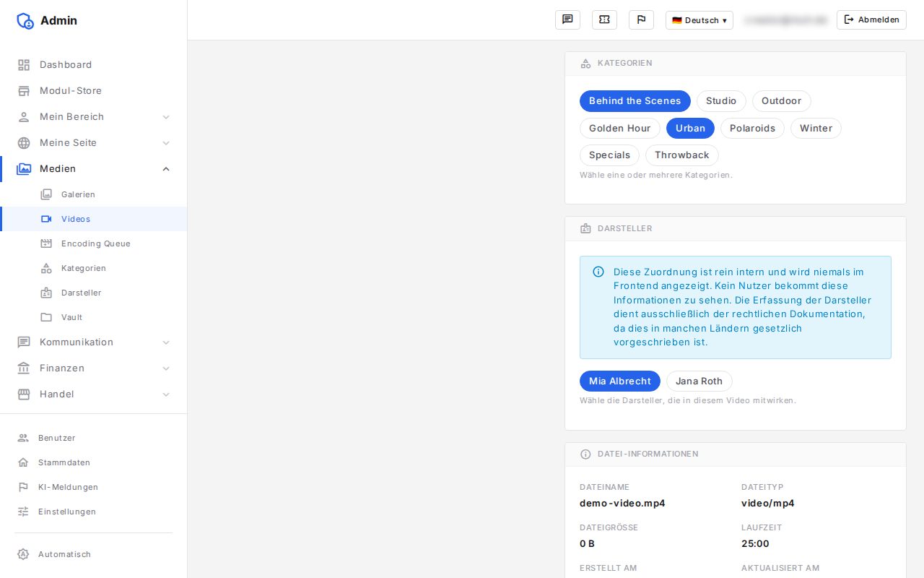Screen dimensions: 924x578
Task: Click the Galerien image icon
Action: 46,194
